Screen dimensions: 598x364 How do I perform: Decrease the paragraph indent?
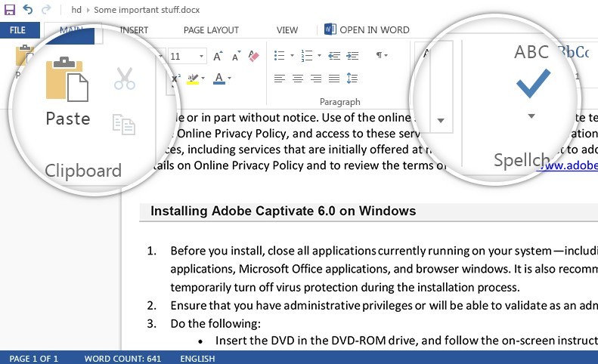click(x=334, y=56)
